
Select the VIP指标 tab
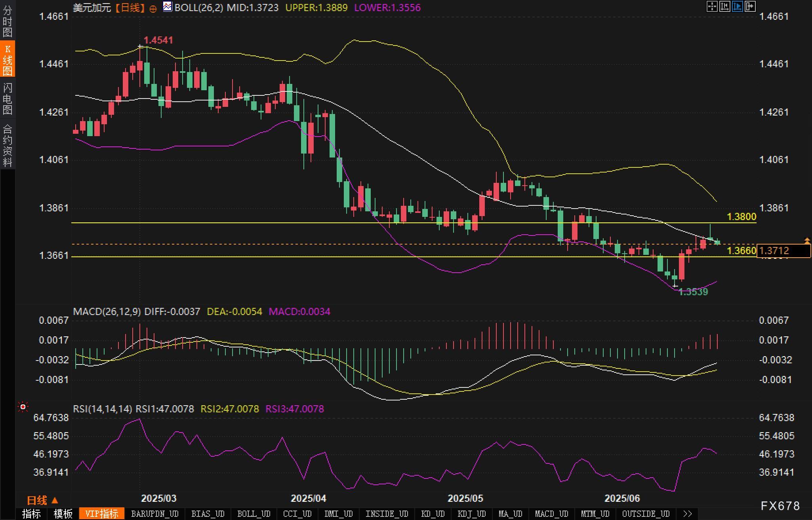coord(102,514)
